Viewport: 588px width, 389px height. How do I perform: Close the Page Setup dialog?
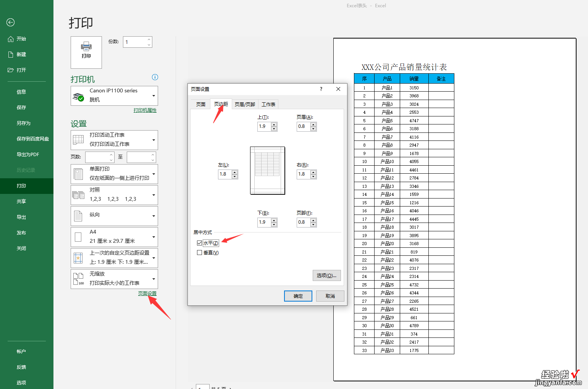click(338, 89)
